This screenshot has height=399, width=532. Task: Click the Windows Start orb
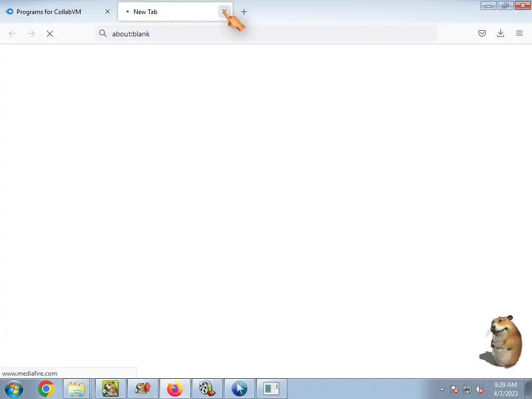(x=14, y=389)
